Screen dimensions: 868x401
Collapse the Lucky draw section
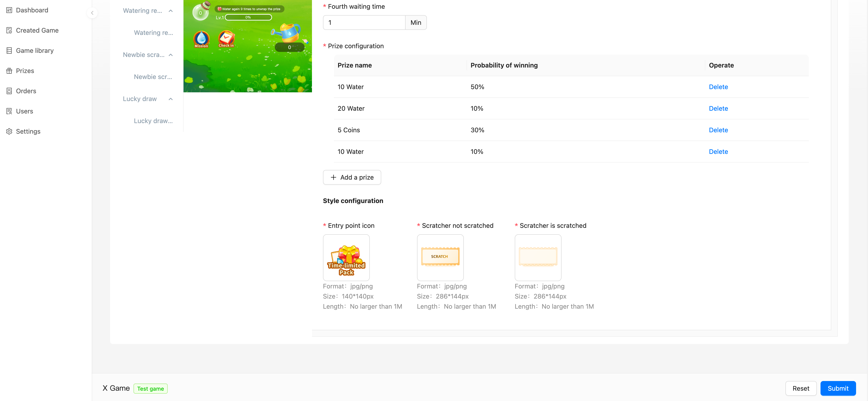tap(170, 99)
